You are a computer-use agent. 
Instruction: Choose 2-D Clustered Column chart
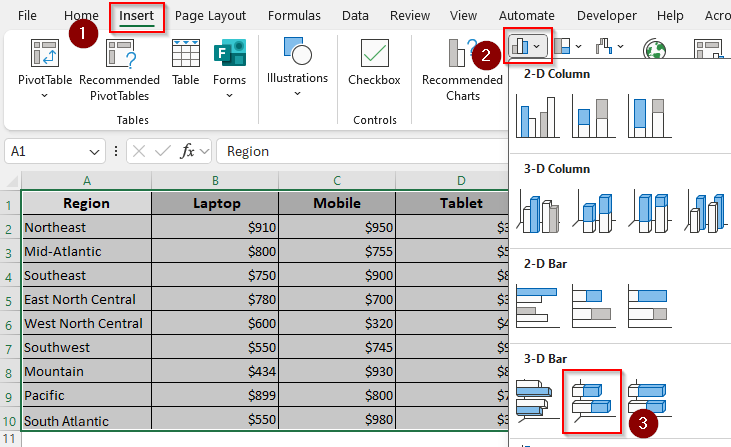[538, 116]
